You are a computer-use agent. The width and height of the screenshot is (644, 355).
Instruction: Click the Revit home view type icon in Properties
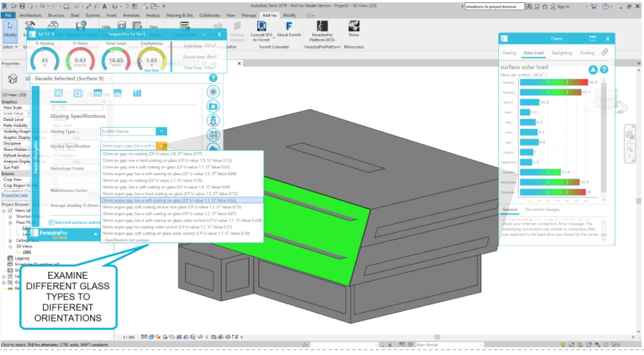(x=12, y=78)
